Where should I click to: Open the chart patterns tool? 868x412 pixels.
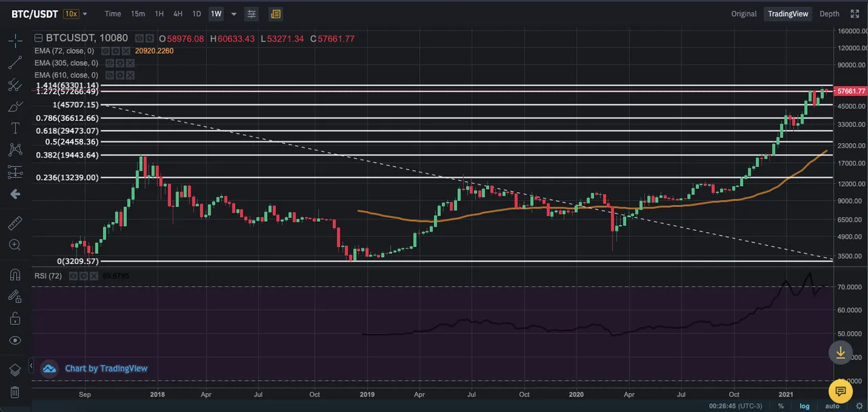(x=15, y=150)
